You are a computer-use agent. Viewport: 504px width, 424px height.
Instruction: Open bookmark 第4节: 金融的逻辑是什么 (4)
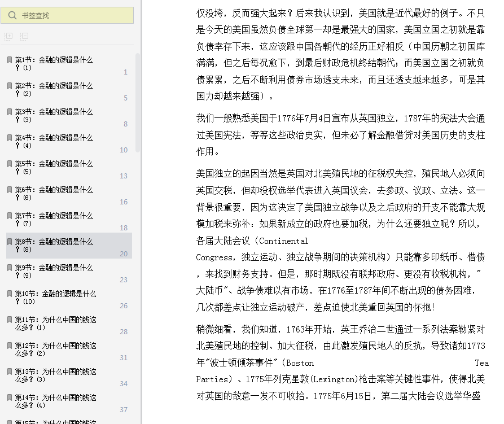69,142
